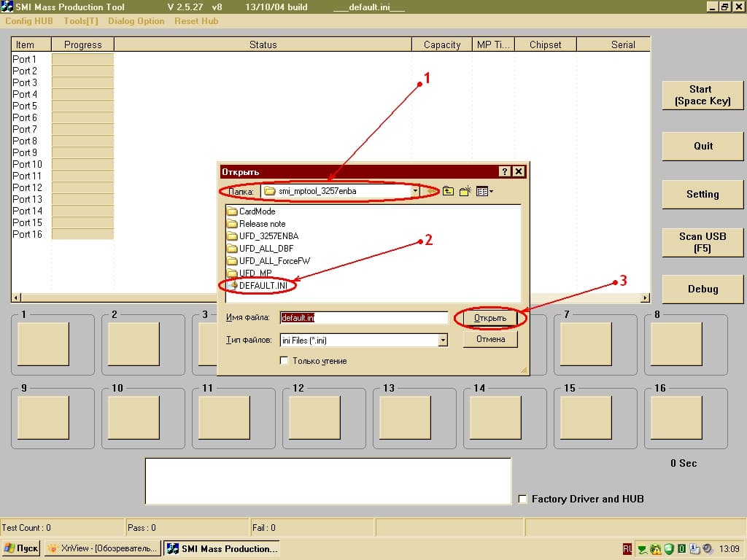
Task: Close the Open dialog with X
Action: tap(519, 171)
